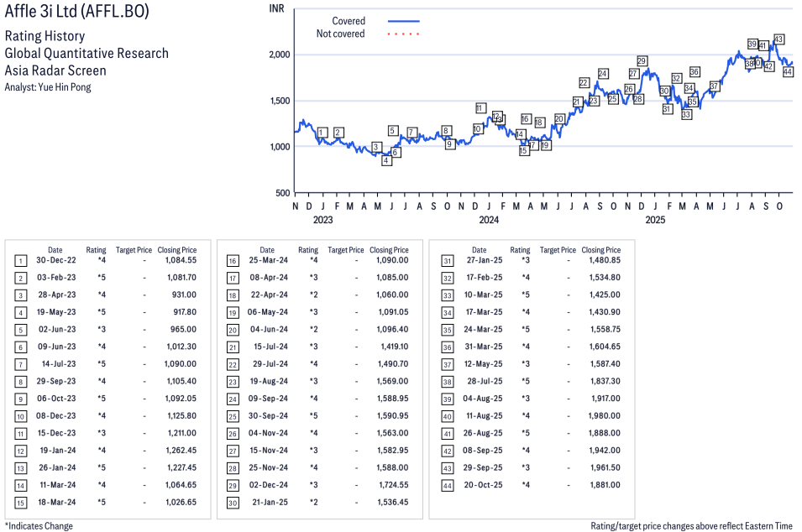
Task: Click chart marker 29 near the 2024 peak
Action: [x=642, y=61]
